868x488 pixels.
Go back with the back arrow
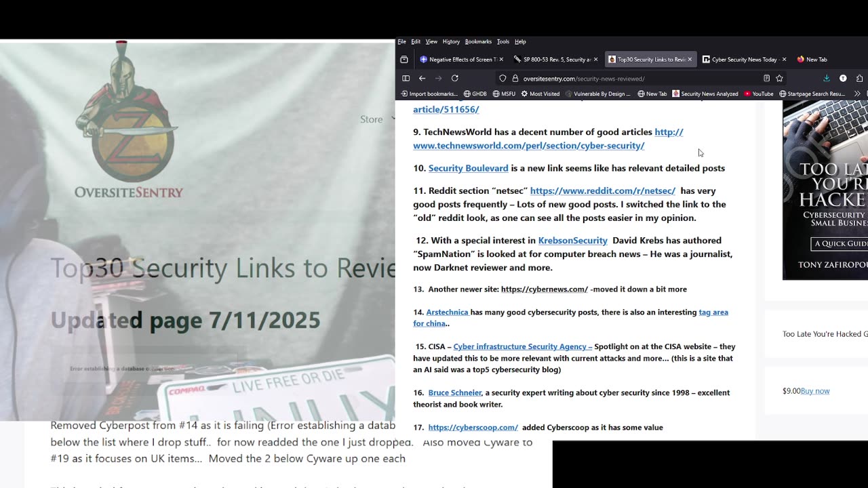[x=422, y=79]
